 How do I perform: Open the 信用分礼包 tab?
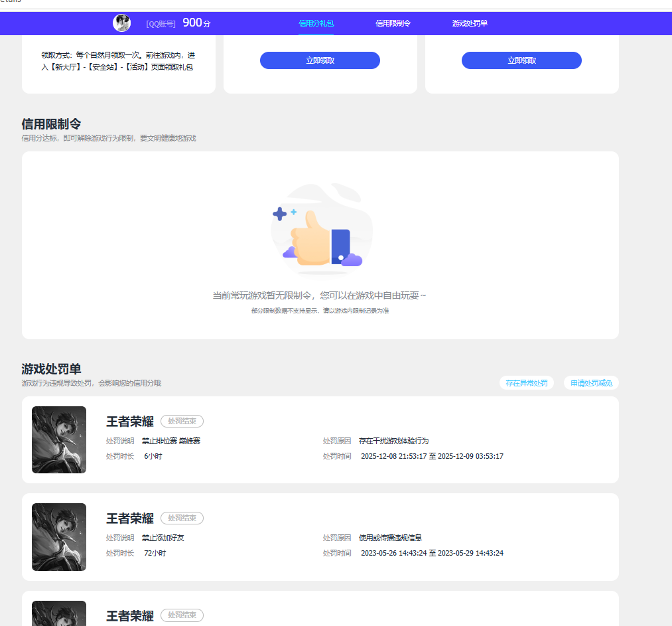tap(316, 24)
